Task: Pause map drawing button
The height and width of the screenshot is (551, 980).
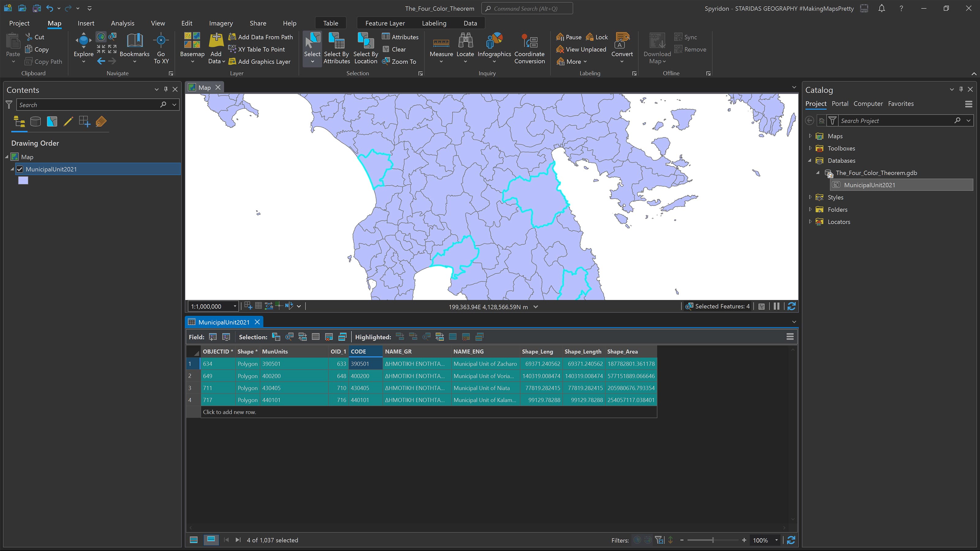Action: click(776, 306)
